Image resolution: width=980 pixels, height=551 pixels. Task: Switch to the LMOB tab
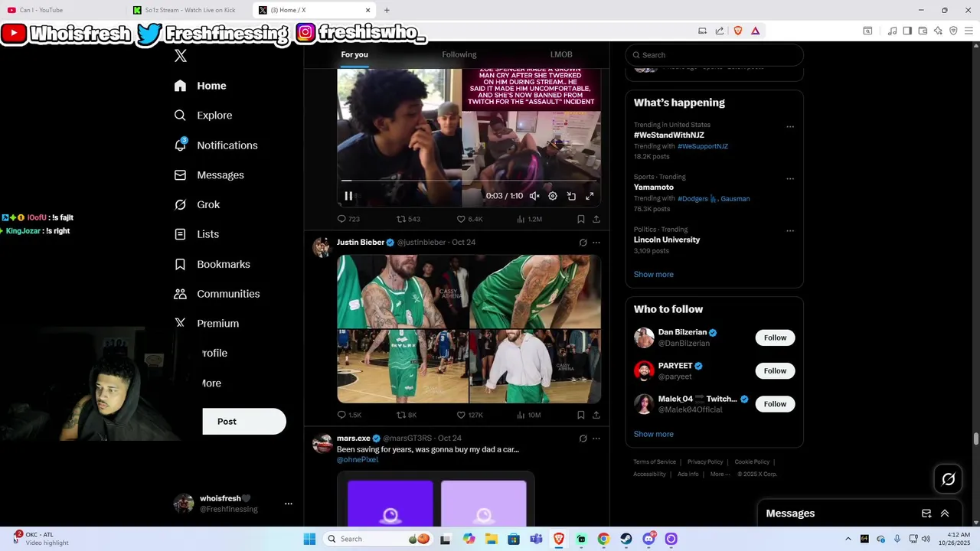561,54
